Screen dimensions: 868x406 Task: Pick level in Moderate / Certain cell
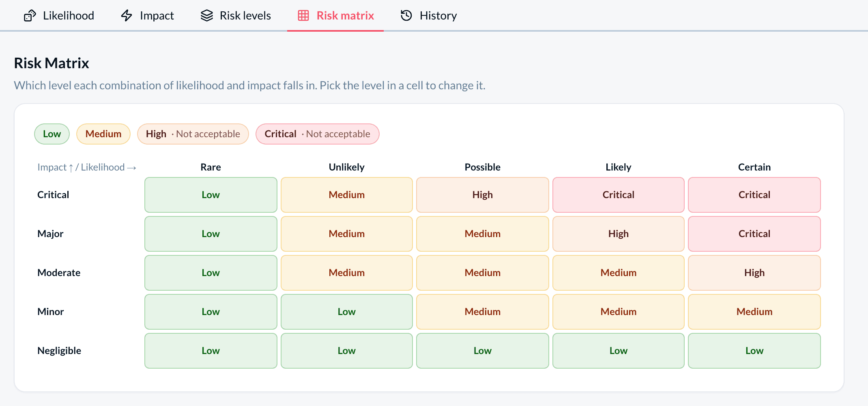pyautogui.click(x=754, y=273)
